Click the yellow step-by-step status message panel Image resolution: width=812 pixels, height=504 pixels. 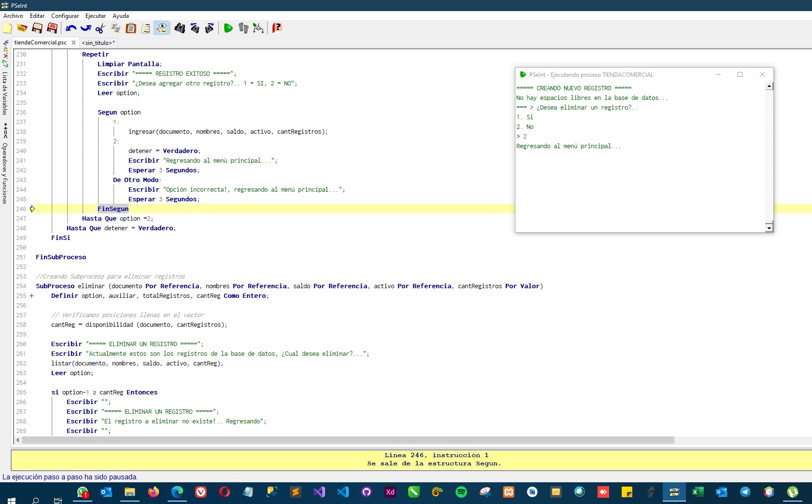pos(412,460)
